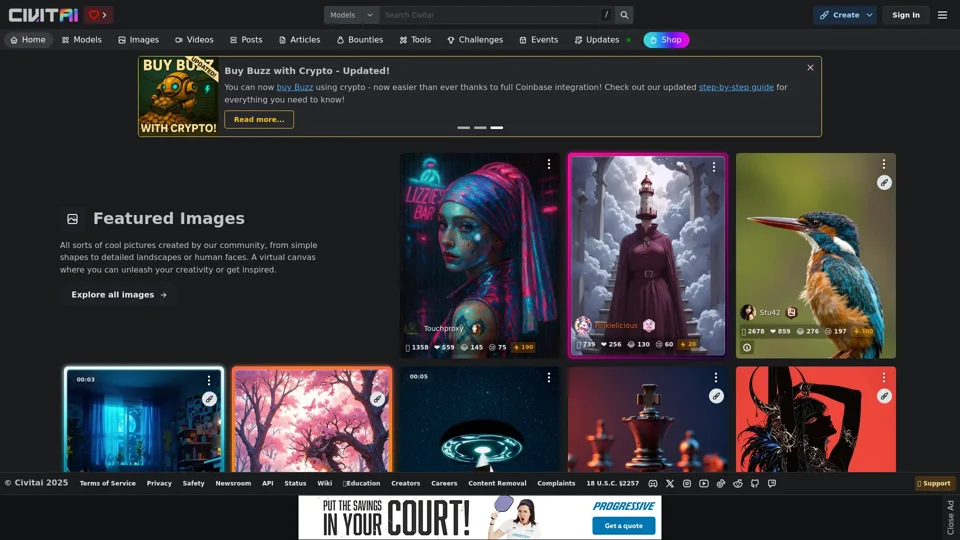960x540 pixels.
Task: Open three-dot menu on blue room video
Action: tap(209, 380)
